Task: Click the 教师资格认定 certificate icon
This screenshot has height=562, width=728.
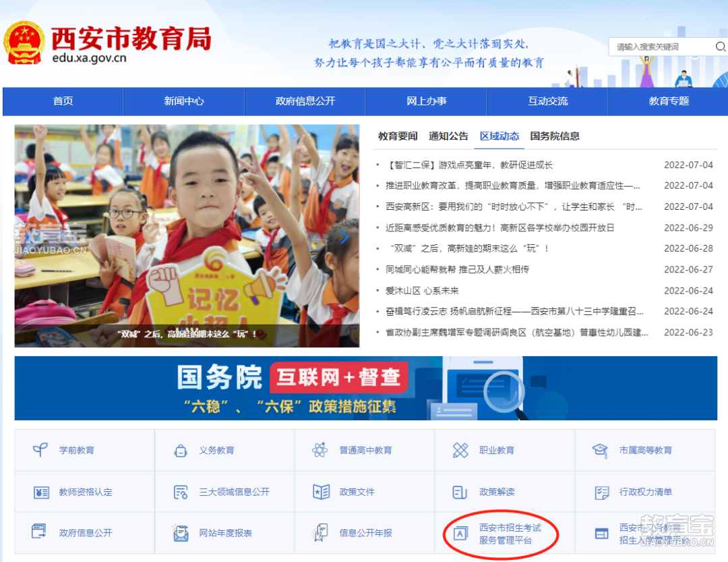Action: tap(41, 492)
